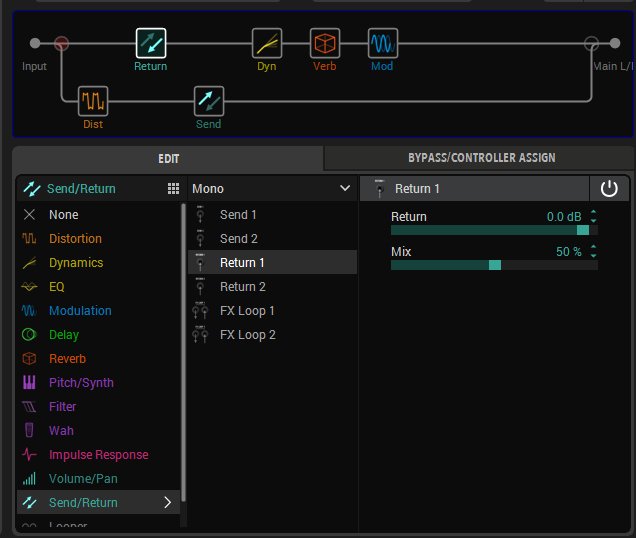The width and height of the screenshot is (636, 538).
Task: Toggle the Return 1 bypass power button
Action: point(608,188)
